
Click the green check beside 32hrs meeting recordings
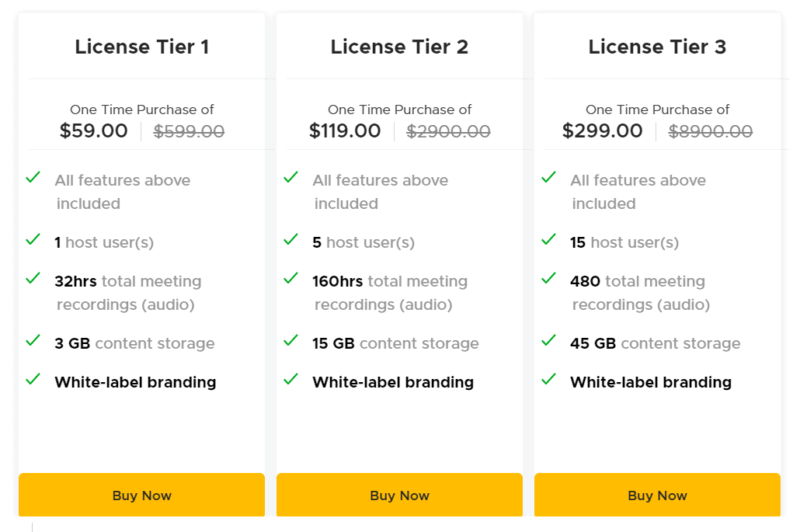[33, 280]
